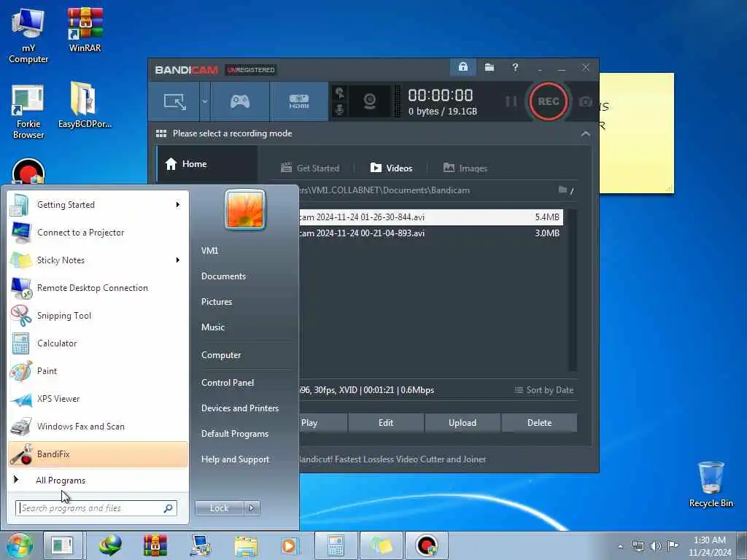Open Remote Desktop Connection
Image resolution: width=747 pixels, height=560 pixels.
pyautogui.click(x=98, y=288)
